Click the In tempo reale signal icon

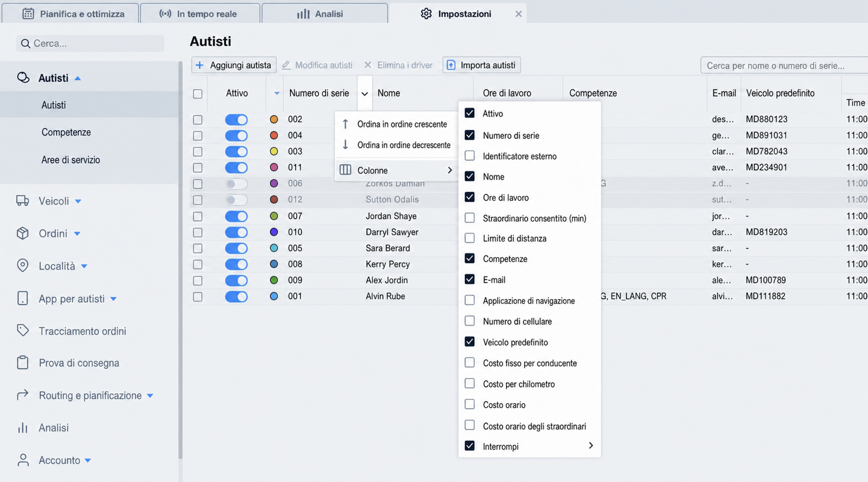point(165,14)
